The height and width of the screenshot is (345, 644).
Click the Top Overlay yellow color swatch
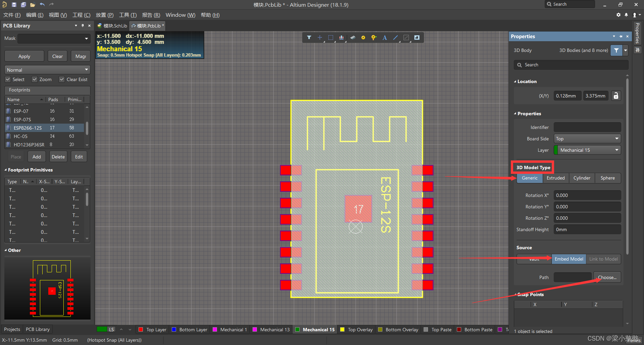pyautogui.click(x=342, y=330)
